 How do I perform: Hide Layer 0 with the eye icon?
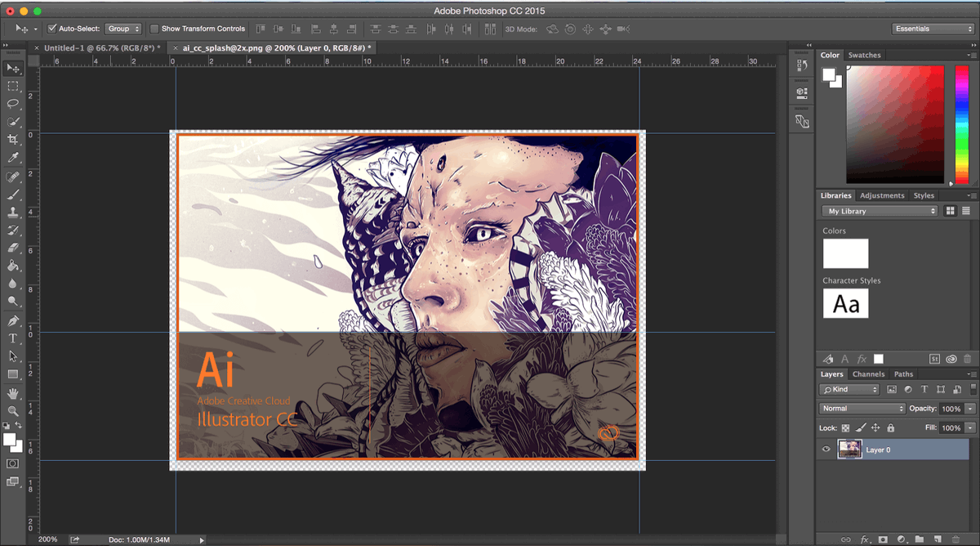tap(826, 450)
